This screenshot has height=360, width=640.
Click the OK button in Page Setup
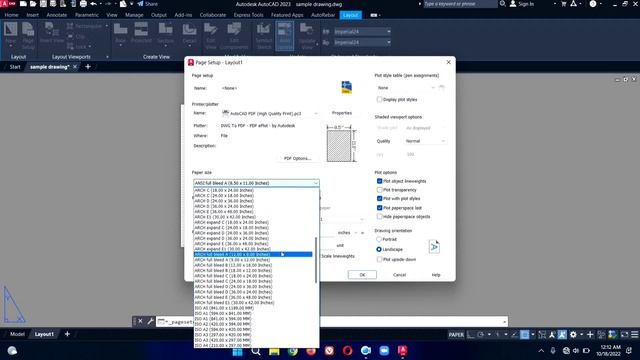362,275
